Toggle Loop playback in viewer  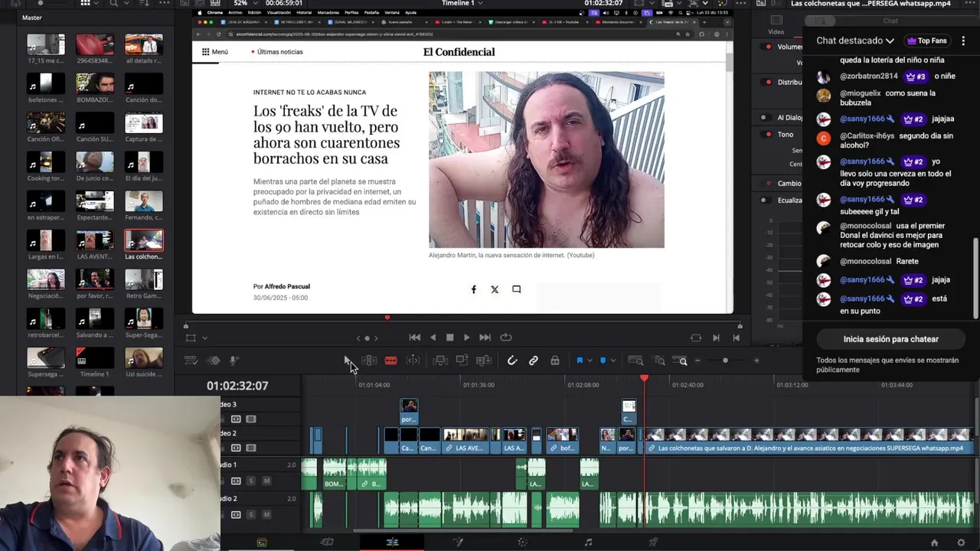tap(506, 337)
